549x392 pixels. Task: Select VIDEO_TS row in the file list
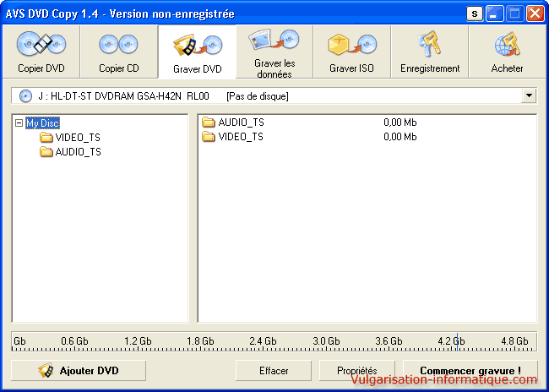[367, 137]
